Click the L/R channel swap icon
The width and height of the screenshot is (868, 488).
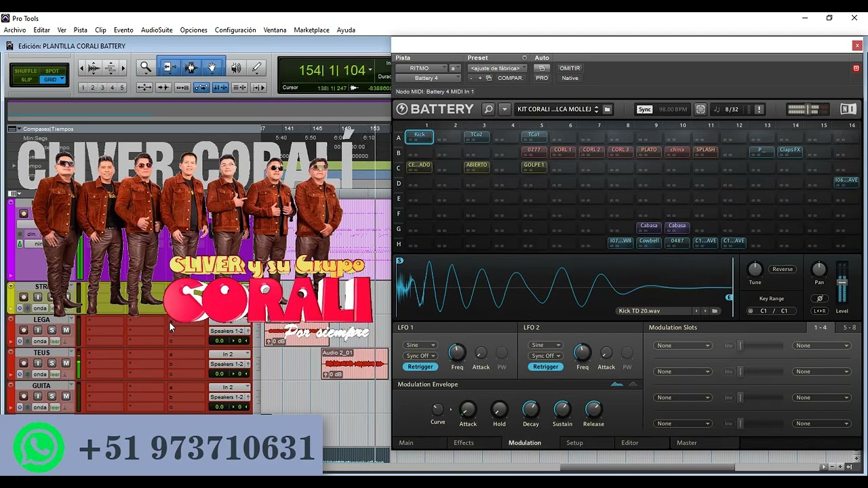(819, 311)
